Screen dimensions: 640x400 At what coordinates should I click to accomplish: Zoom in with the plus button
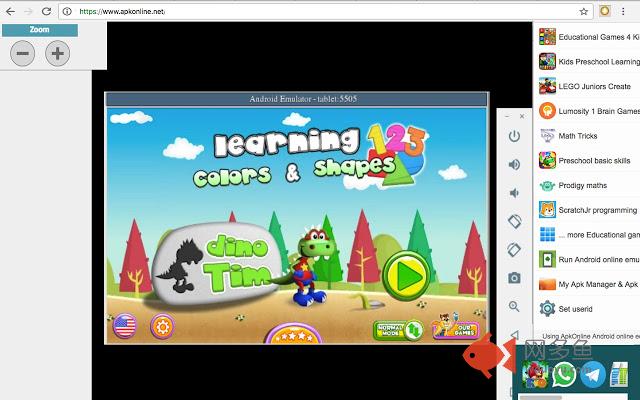(x=58, y=53)
